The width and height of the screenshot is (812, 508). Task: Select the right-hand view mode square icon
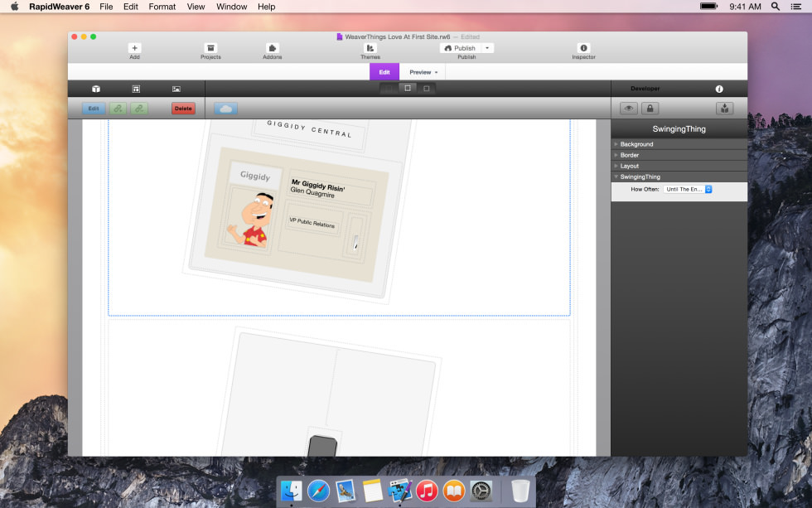tap(426, 89)
